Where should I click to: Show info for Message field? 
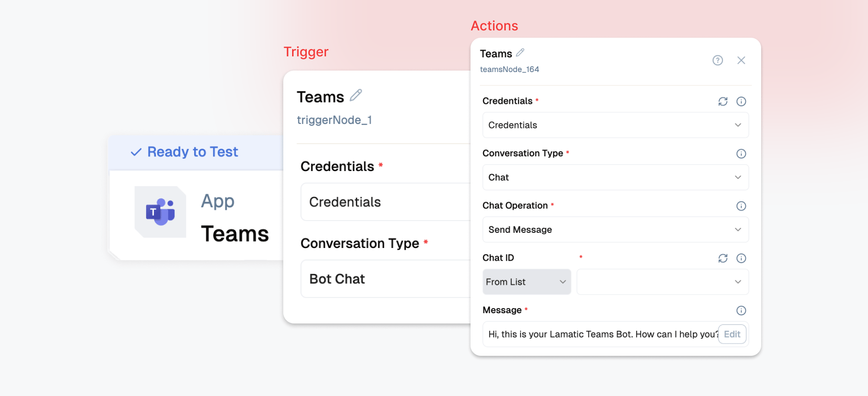(741, 311)
